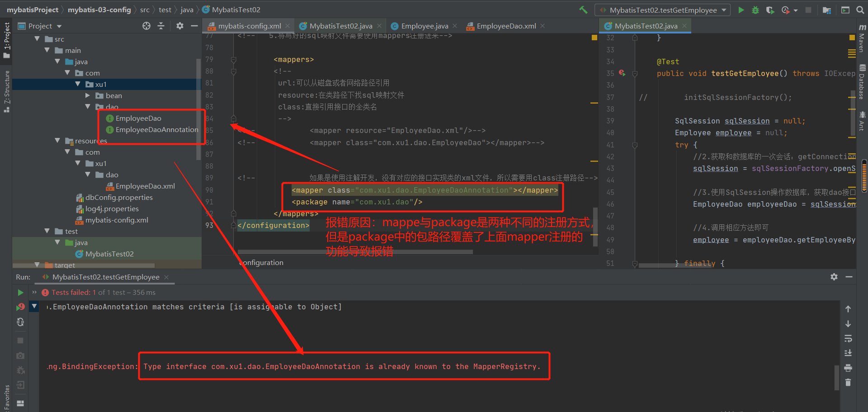Go up the stack trace arrow

848,309
